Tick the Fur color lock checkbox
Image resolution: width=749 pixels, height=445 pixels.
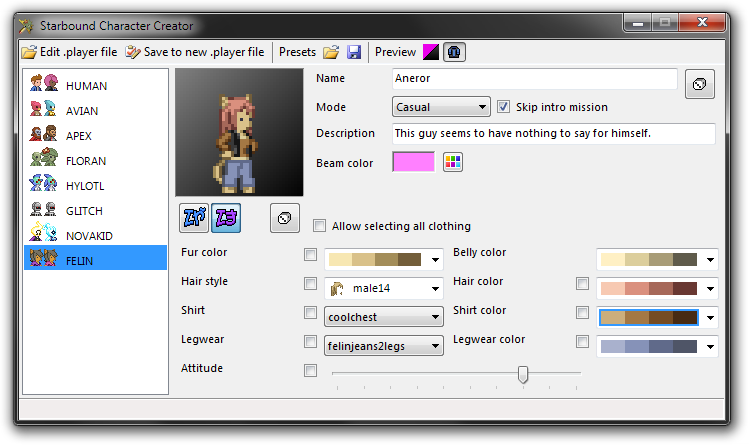pos(310,254)
